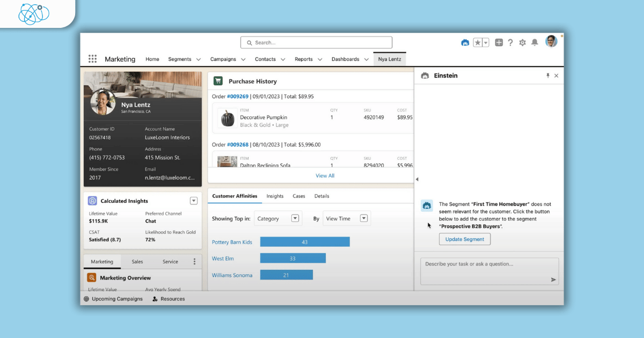The image size is (644, 338).
Task: Click the Williams Sonoma bar showing 21
Action: click(287, 275)
